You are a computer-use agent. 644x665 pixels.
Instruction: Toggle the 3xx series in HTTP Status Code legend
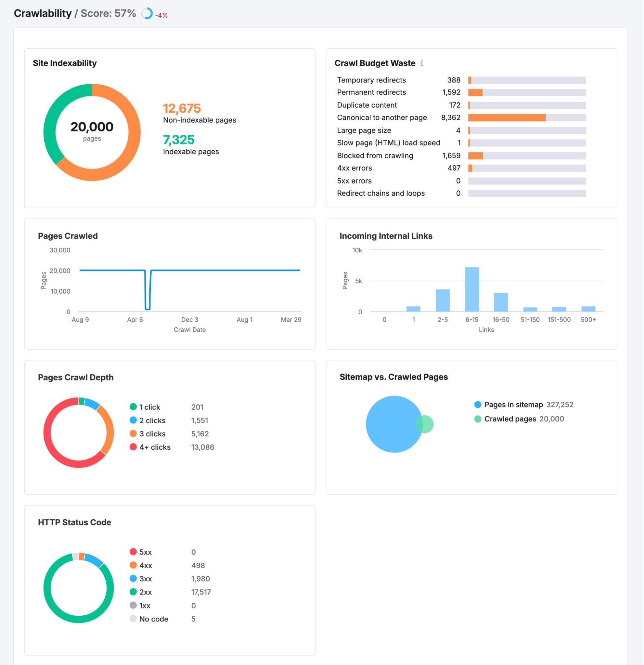tap(146, 579)
